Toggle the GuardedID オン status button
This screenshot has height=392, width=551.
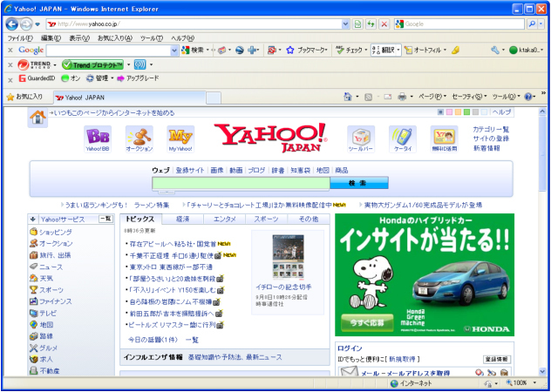coord(71,78)
